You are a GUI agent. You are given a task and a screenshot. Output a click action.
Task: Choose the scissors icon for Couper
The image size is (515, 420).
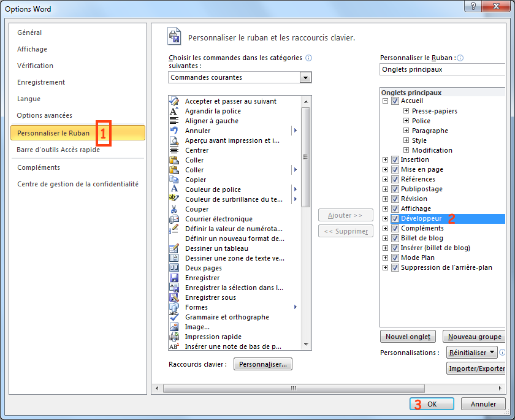pyautogui.click(x=174, y=209)
